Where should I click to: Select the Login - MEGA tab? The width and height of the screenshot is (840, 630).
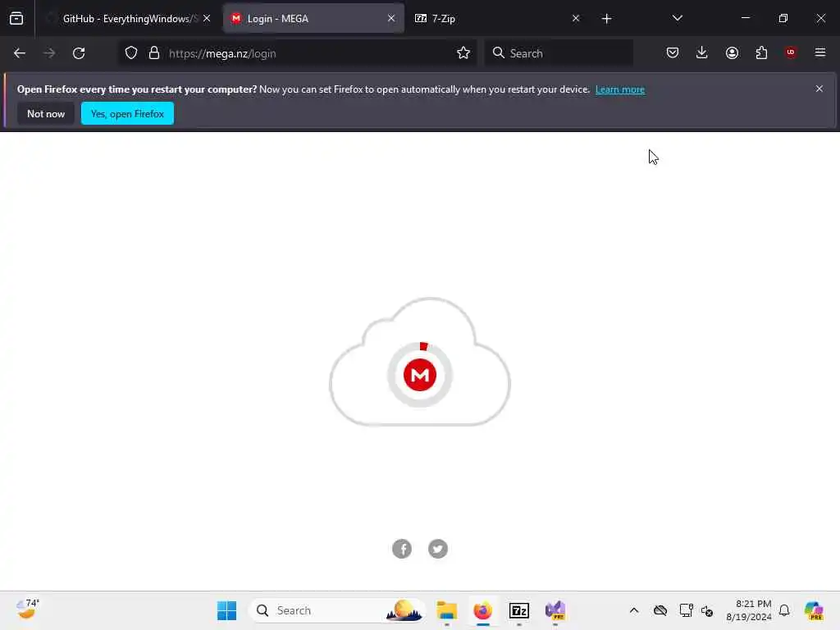(x=313, y=18)
